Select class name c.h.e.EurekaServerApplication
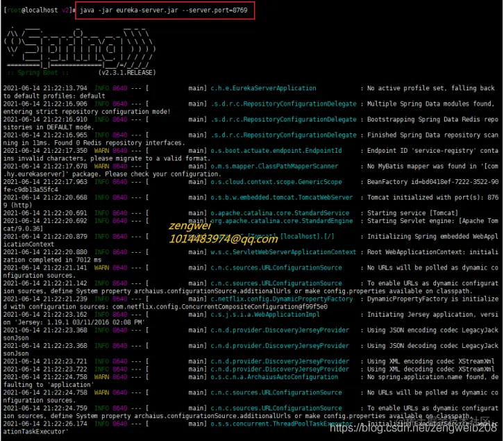The height and width of the screenshot is (441, 504). click(263, 88)
